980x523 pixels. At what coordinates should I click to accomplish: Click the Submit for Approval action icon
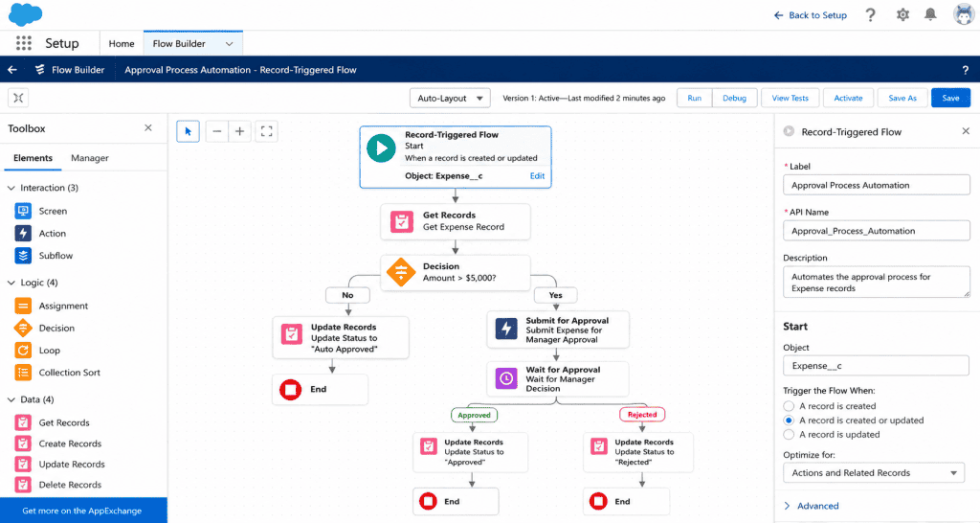click(x=506, y=329)
